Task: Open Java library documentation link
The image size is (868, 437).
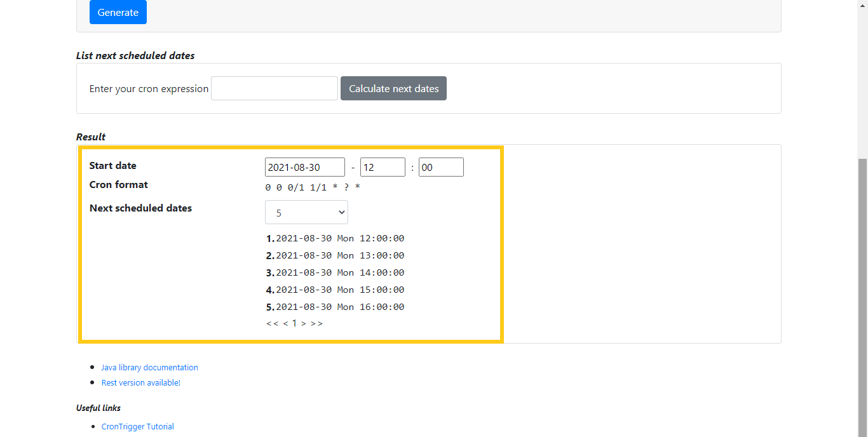Action: [149, 367]
